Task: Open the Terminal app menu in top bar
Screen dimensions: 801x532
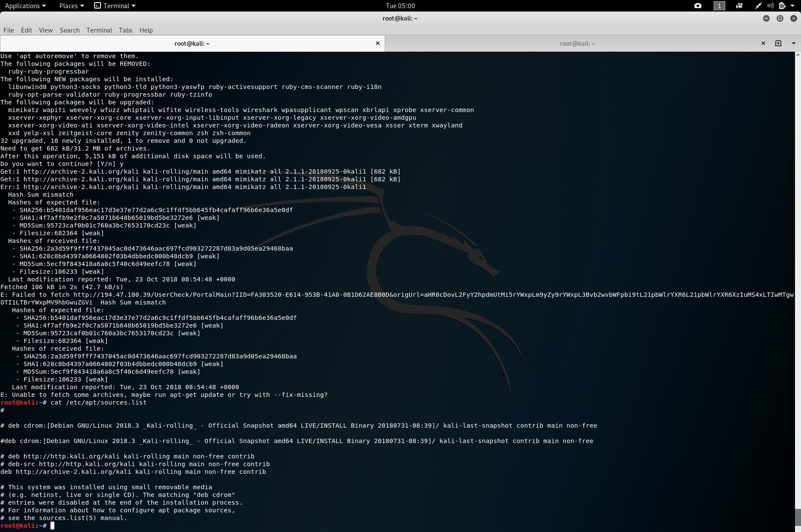Action: click(x=115, y=6)
